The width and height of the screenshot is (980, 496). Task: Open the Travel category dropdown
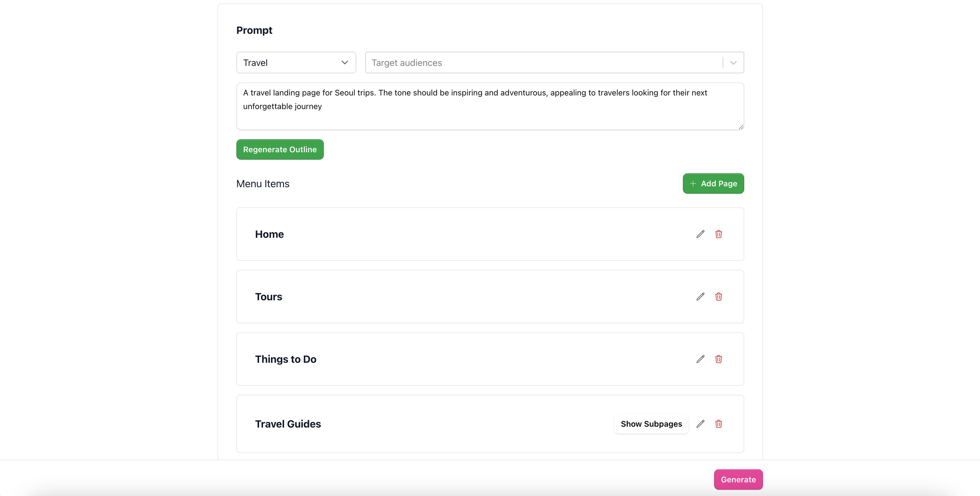[296, 63]
